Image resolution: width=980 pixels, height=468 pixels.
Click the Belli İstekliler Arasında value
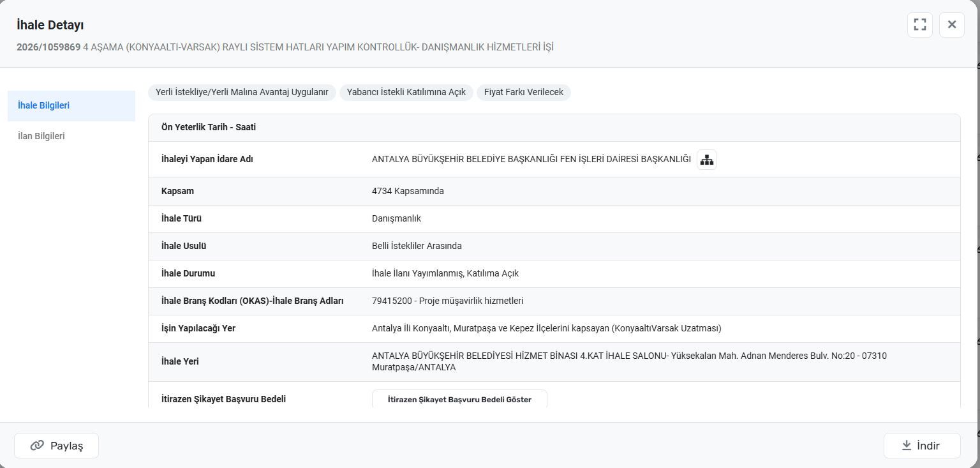click(417, 246)
